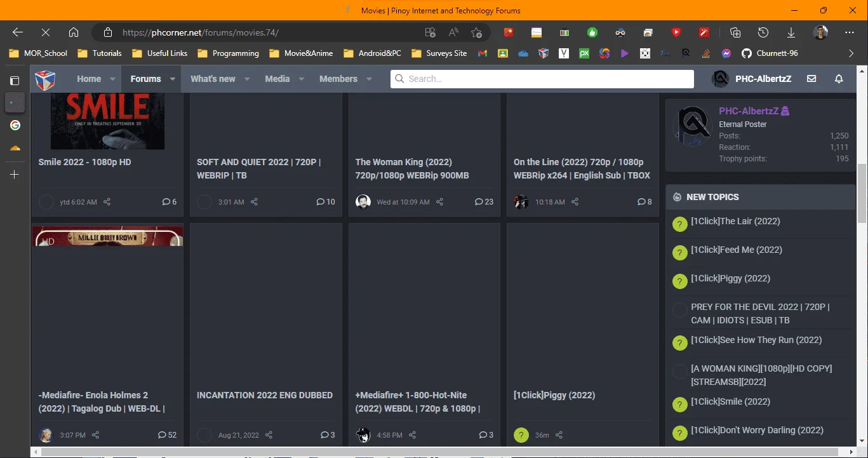Open the Gmail bookmark
The width and height of the screenshot is (868, 458).
tap(483, 53)
